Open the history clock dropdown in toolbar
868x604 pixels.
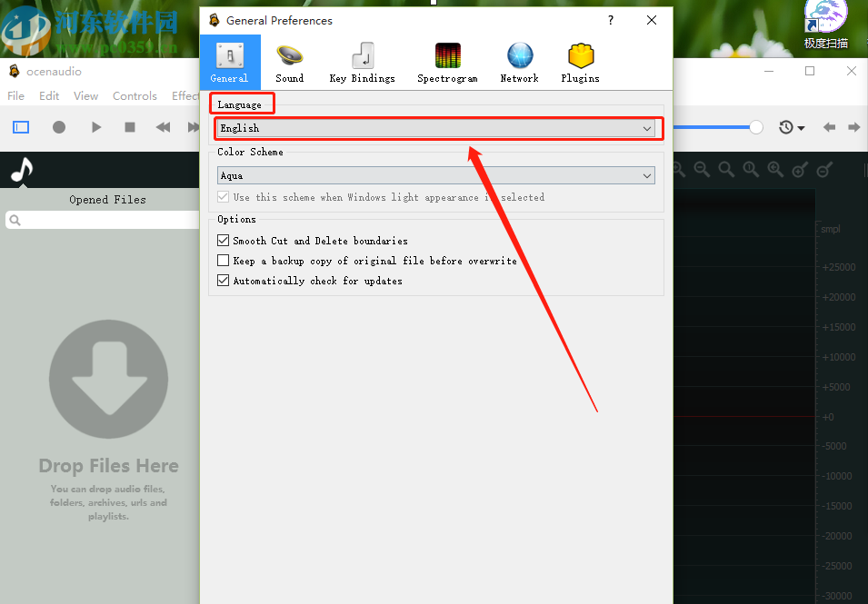tap(792, 128)
